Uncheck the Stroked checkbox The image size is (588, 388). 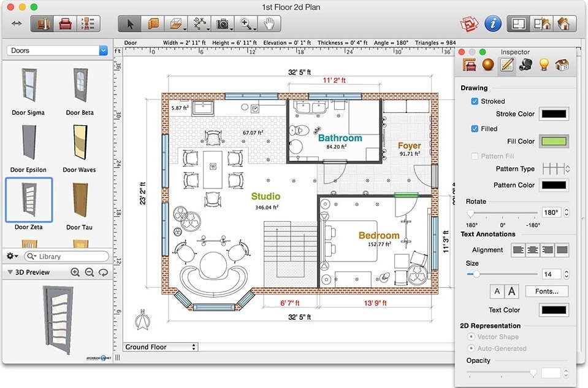(475, 101)
